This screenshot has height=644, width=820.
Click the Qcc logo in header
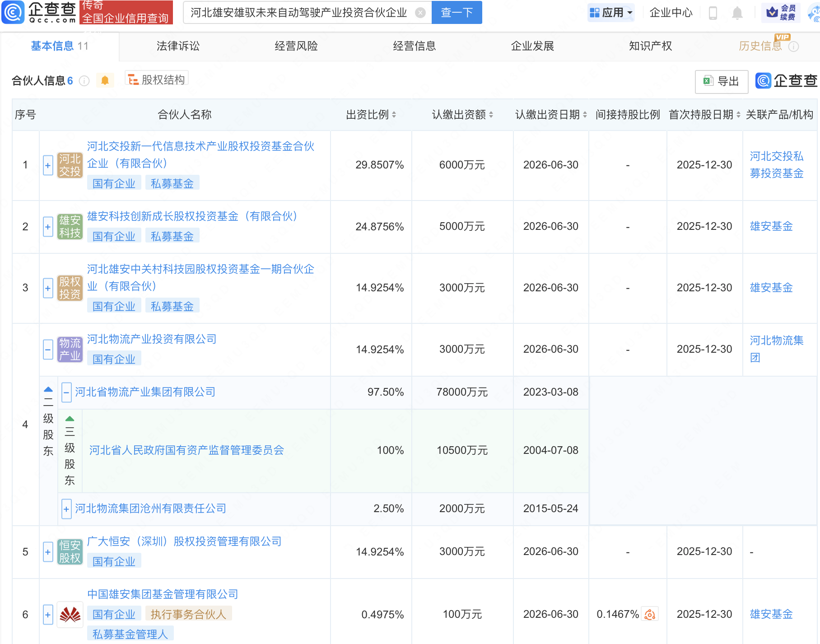(39, 12)
